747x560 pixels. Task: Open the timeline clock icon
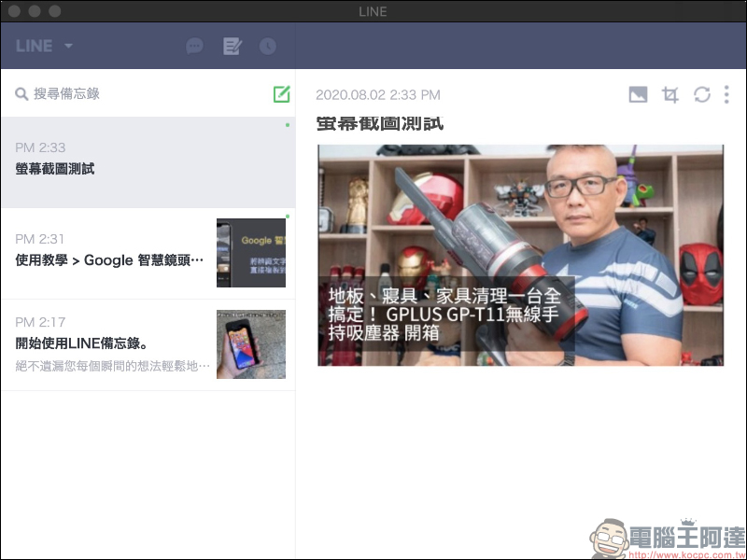pos(268,46)
